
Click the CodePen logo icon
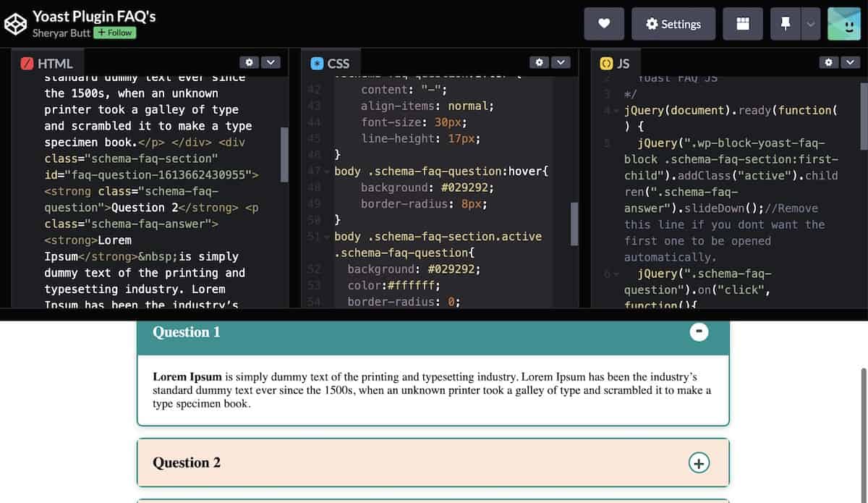15,24
